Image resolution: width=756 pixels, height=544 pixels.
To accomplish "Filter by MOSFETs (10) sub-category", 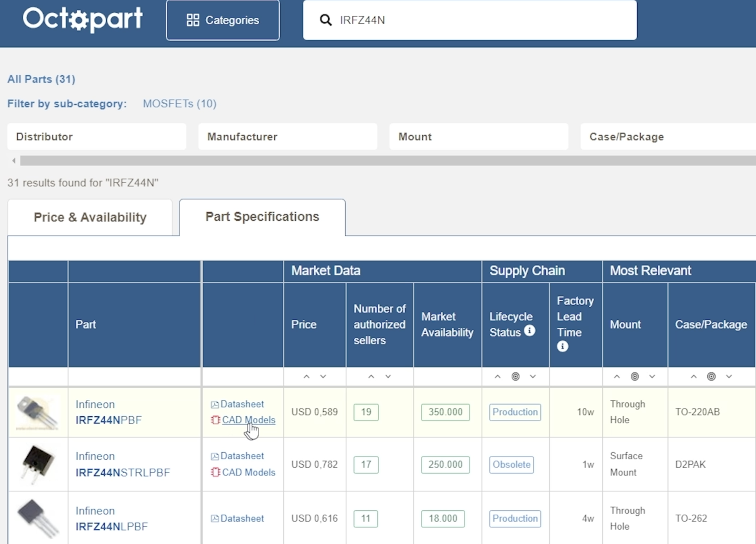I will (180, 104).
